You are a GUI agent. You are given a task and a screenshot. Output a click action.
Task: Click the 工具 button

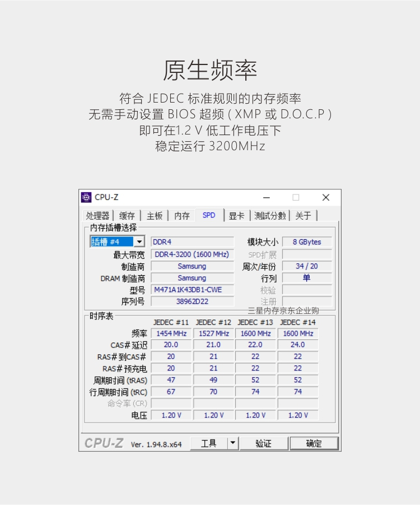pos(208,443)
